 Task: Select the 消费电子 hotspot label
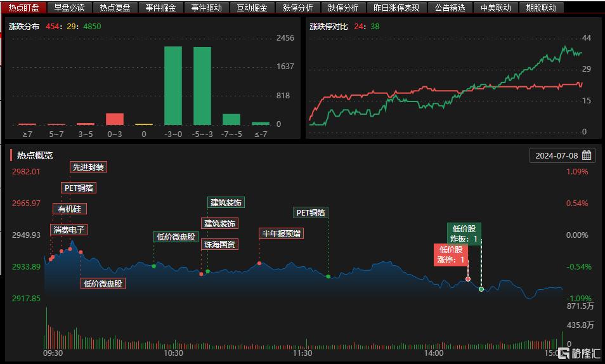(68, 230)
